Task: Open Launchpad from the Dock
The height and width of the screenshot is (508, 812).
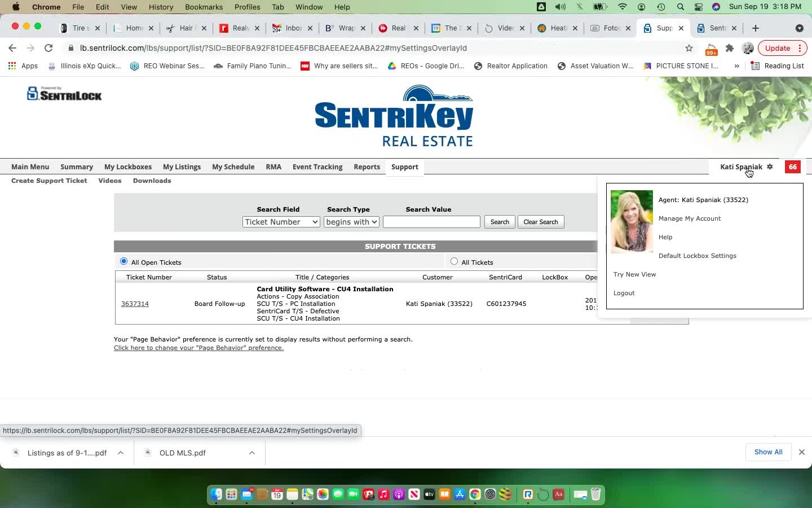Action: 232,494
